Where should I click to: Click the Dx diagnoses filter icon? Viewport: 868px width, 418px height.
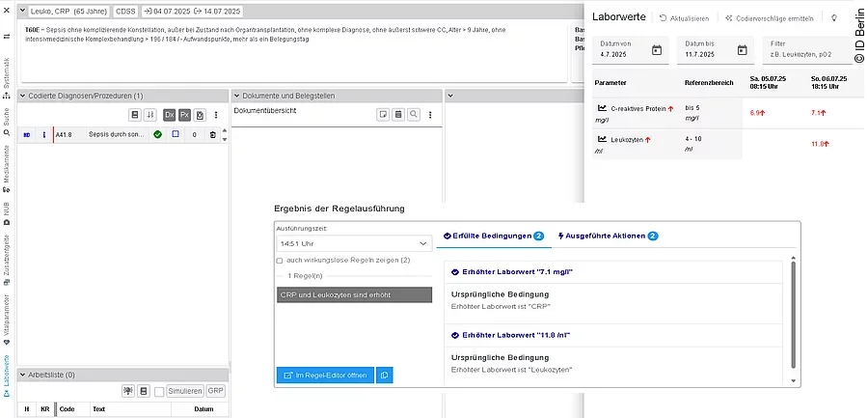pyautogui.click(x=169, y=115)
